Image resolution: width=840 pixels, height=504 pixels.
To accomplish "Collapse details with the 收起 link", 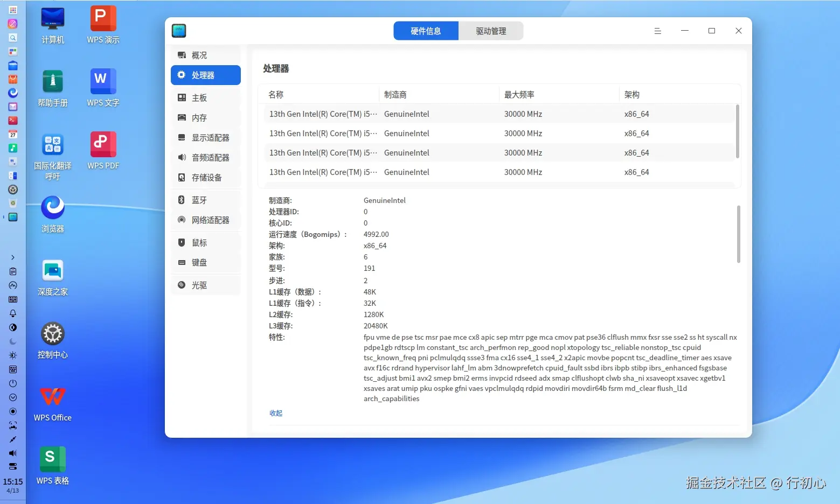I will coord(276,413).
